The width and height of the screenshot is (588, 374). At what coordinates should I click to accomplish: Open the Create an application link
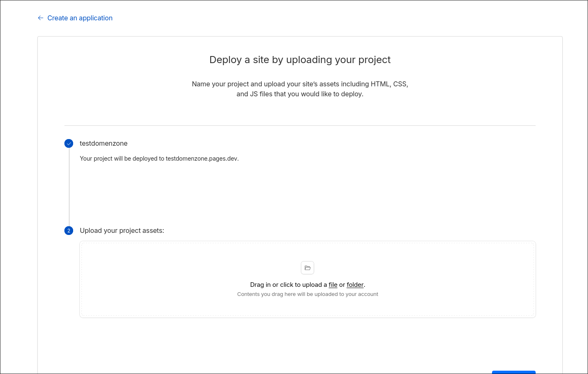point(80,18)
